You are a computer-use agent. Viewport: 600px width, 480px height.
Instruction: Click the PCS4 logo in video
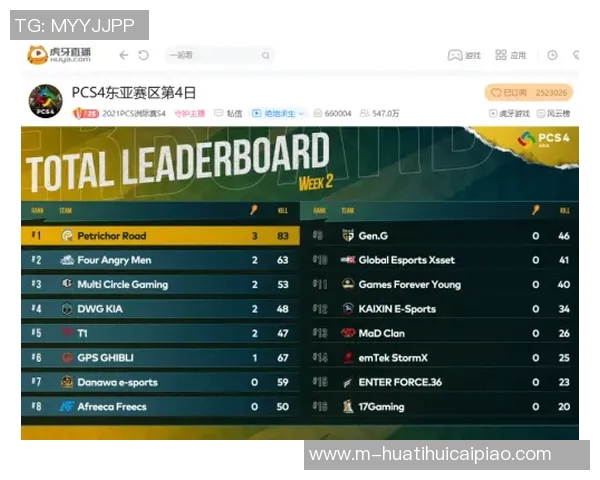(543, 139)
